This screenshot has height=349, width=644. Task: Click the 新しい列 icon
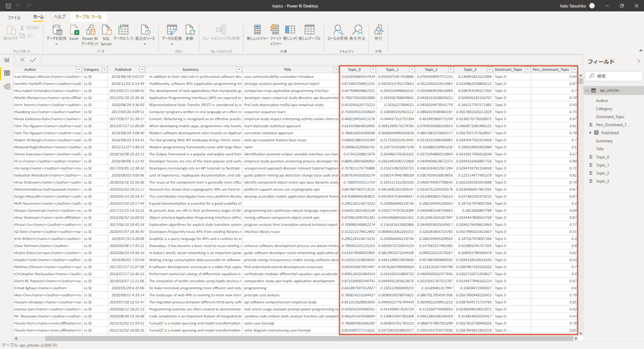(x=290, y=30)
